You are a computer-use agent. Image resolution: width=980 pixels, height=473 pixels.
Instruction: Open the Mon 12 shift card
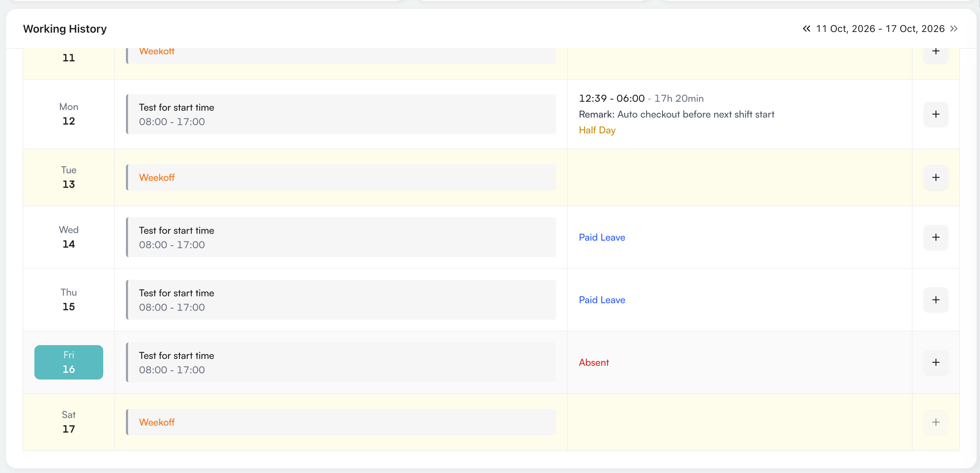(x=341, y=114)
